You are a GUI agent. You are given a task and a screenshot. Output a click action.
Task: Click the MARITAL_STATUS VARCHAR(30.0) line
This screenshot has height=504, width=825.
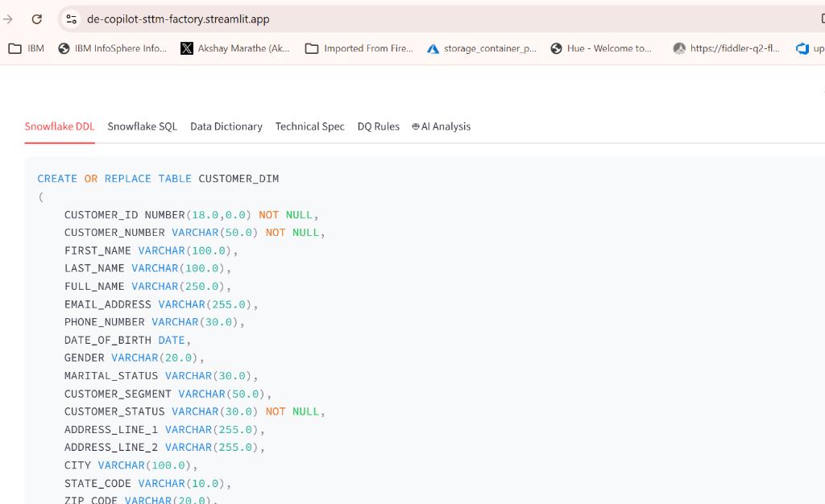tap(161, 376)
